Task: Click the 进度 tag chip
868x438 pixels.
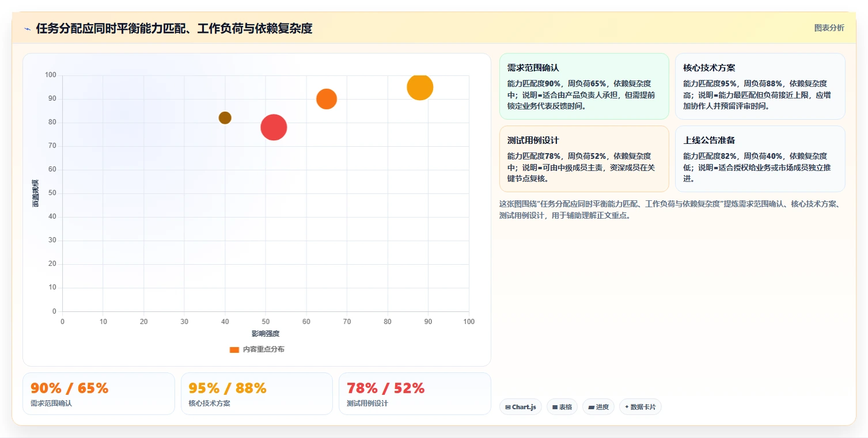Action: tap(598, 407)
